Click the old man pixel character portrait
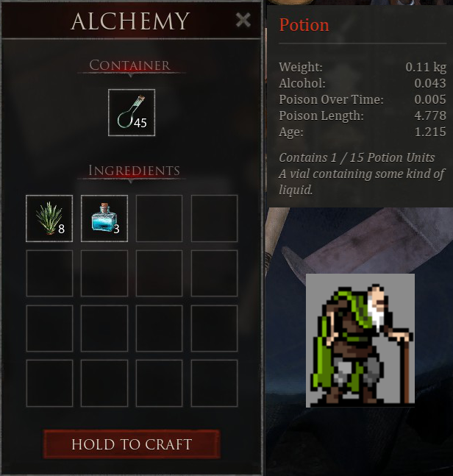Image resolution: width=453 pixels, height=476 pixels. tap(360, 341)
